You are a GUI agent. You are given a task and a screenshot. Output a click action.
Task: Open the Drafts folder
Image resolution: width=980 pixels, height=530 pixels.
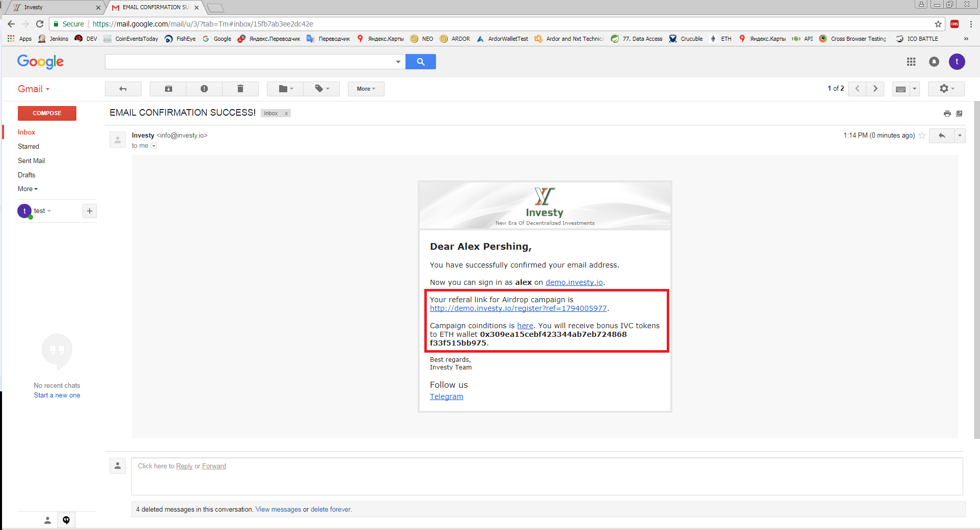(x=26, y=175)
